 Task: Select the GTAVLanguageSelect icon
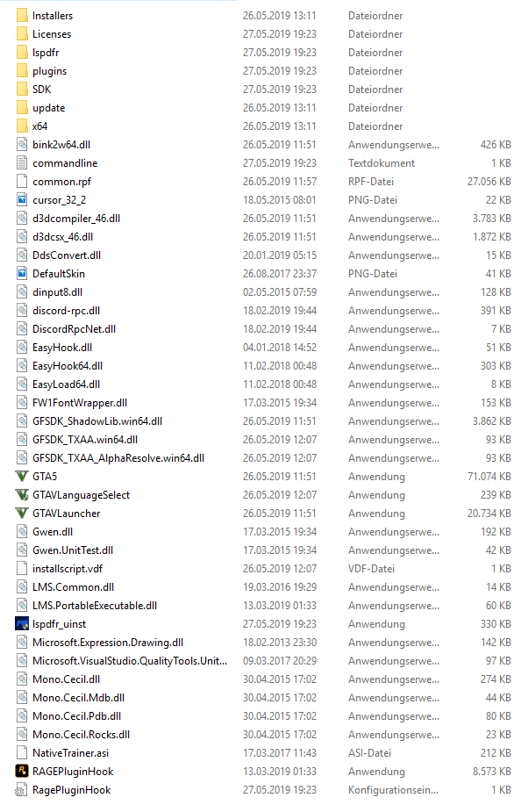pos(22,495)
